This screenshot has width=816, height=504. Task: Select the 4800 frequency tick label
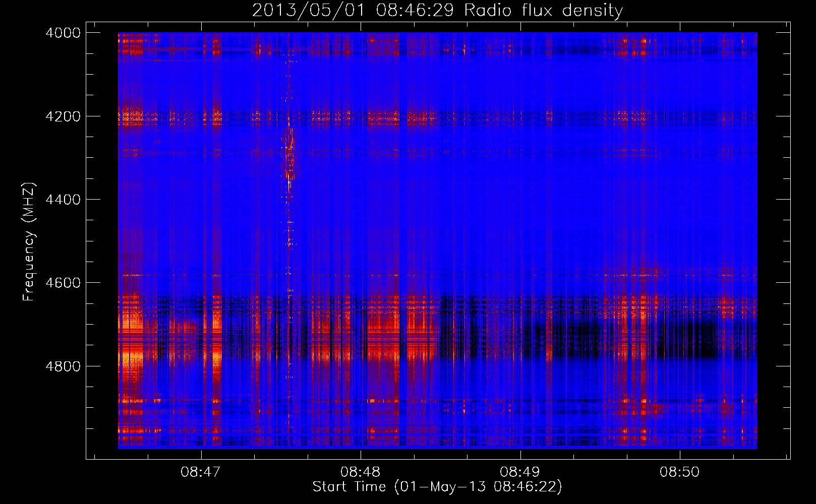tap(63, 366)
